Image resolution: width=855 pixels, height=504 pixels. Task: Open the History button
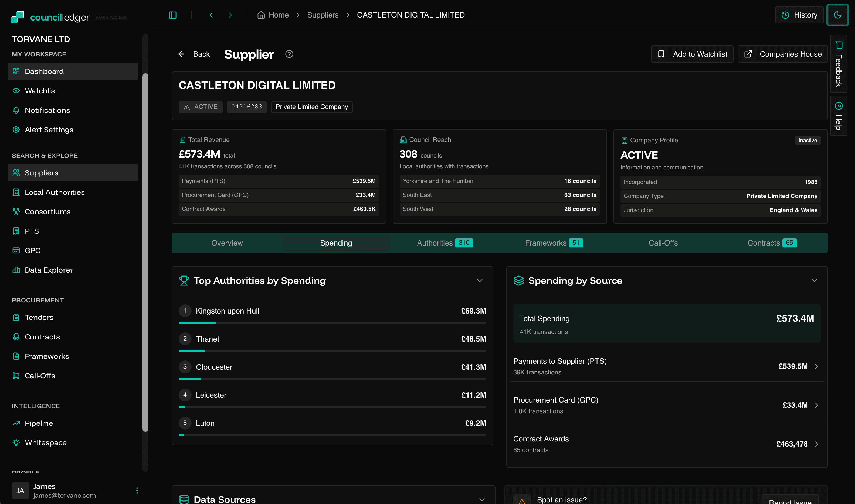(x=799, y=15)
